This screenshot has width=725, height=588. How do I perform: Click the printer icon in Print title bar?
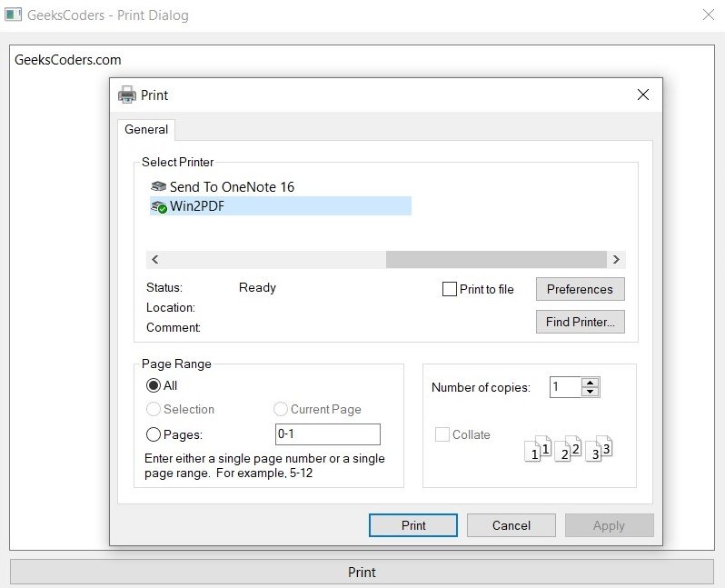127,95
